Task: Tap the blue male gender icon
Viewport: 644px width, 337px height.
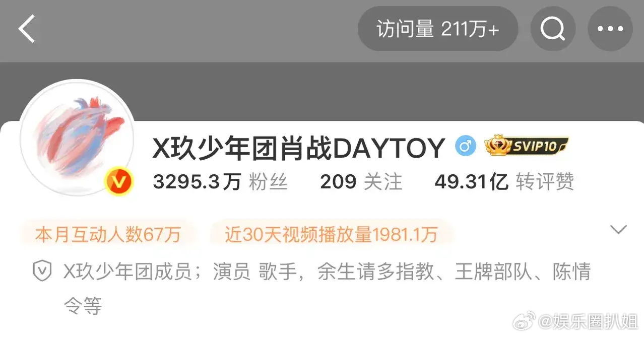Action: (x=465, y=147)
